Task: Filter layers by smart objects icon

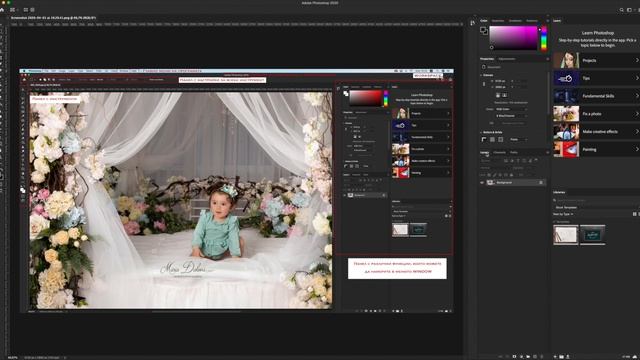Action: click(530, 161)
